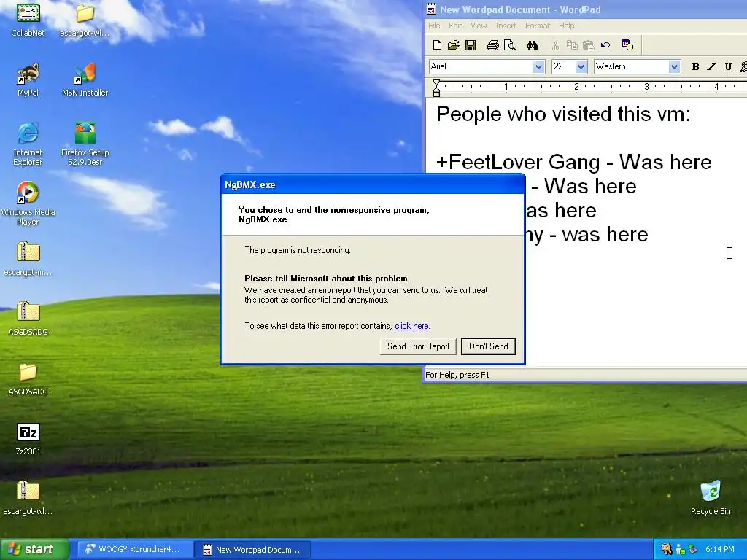Screen dimensions: 747x560
Task: Click the third tray icon left of clock
Action: pyautogui.click(x=692, y=550)
